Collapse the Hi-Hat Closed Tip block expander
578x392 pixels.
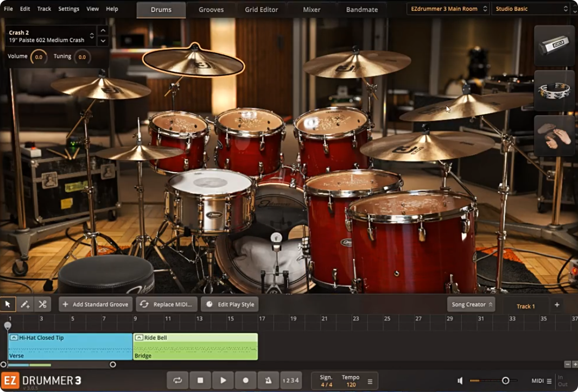pos(14,337)
